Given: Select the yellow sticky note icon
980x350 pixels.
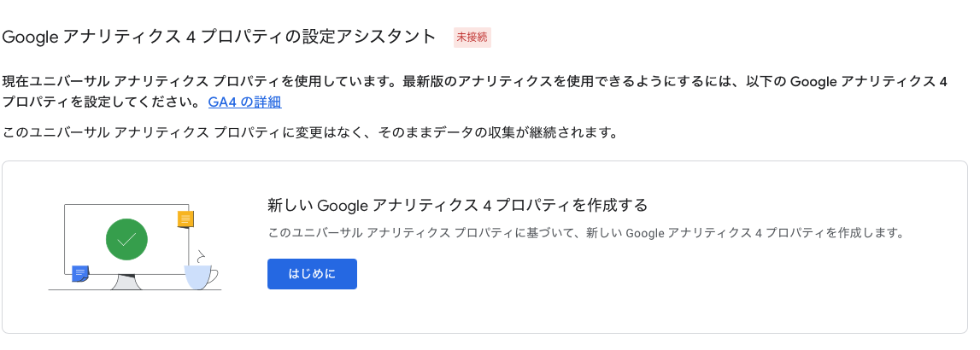Looking at the screenshot, I should (x=185, y=219).
